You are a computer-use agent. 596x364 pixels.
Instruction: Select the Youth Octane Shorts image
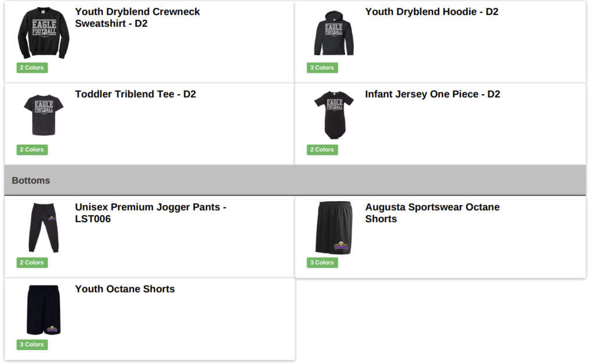[x=44, y=310]
